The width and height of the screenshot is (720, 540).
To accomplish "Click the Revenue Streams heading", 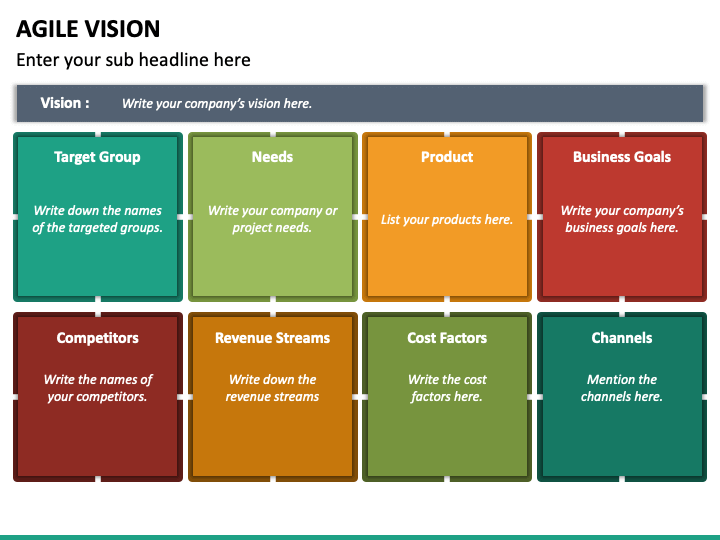I will [x=272, y=338].
